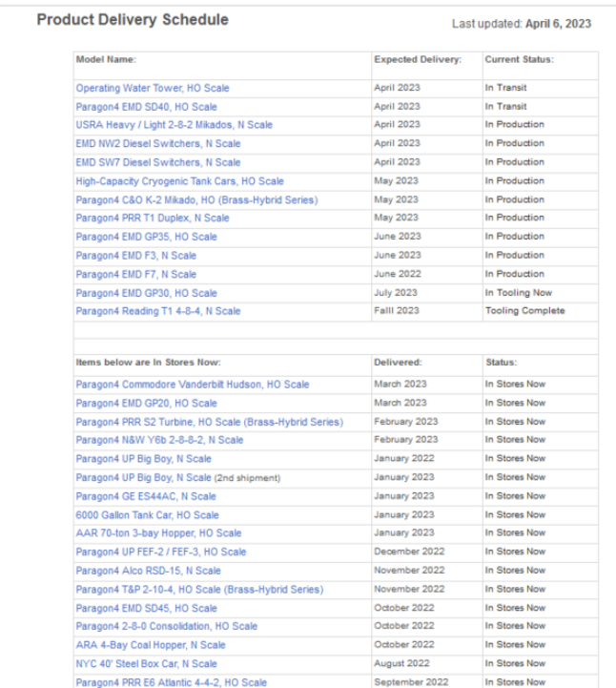Open Paragon4 T&P 2-10-4 Brass-Hybrid link
The width and height of the screenshot is (616, 688).
(x=199, y=590)
